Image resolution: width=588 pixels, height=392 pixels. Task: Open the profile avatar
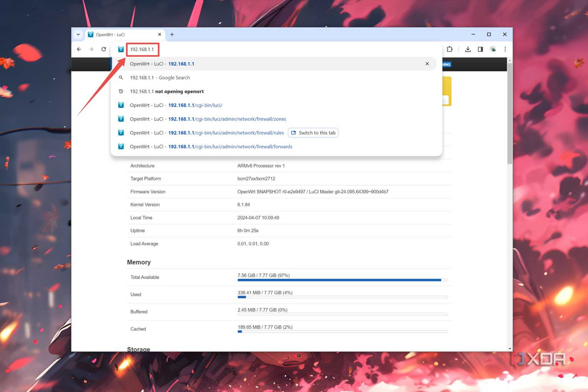tap(493, 49)
